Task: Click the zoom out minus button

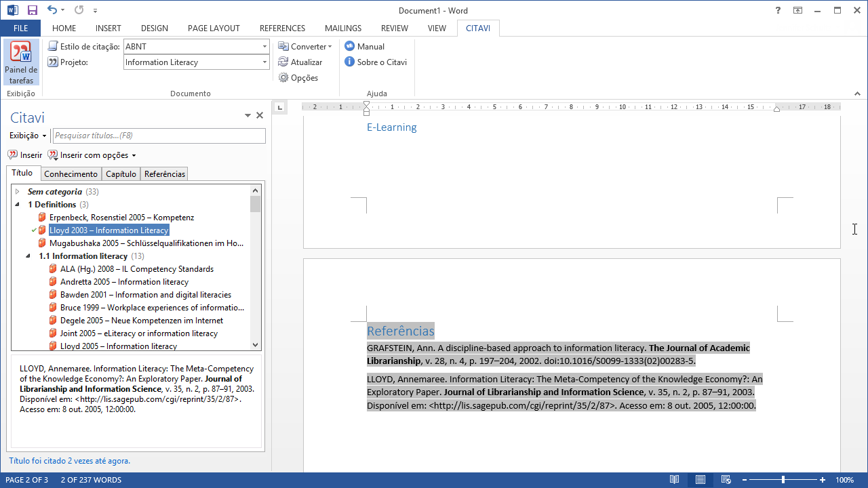Action: (x=745, y=480)
